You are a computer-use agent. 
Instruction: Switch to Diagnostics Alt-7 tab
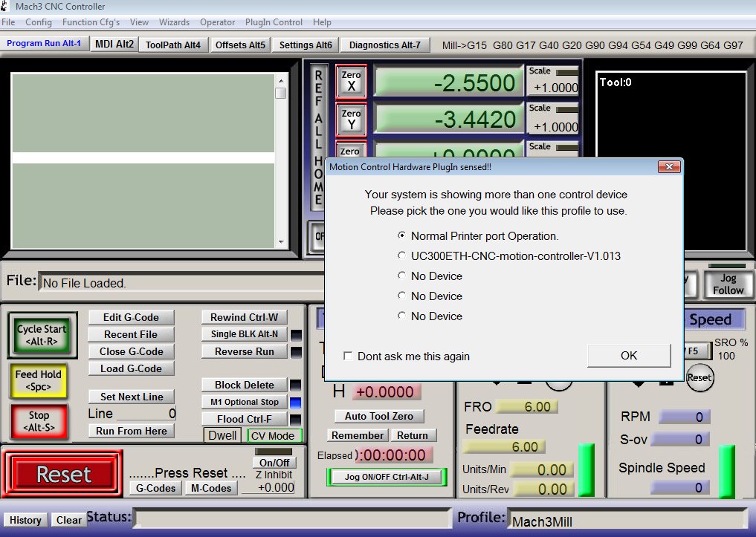[x=385, y=45]
